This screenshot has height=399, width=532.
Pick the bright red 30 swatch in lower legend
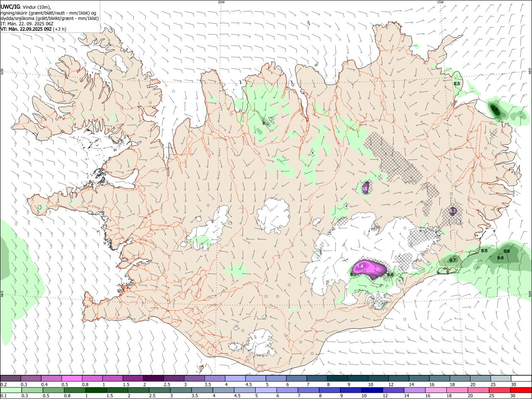(x=521, y=390)
